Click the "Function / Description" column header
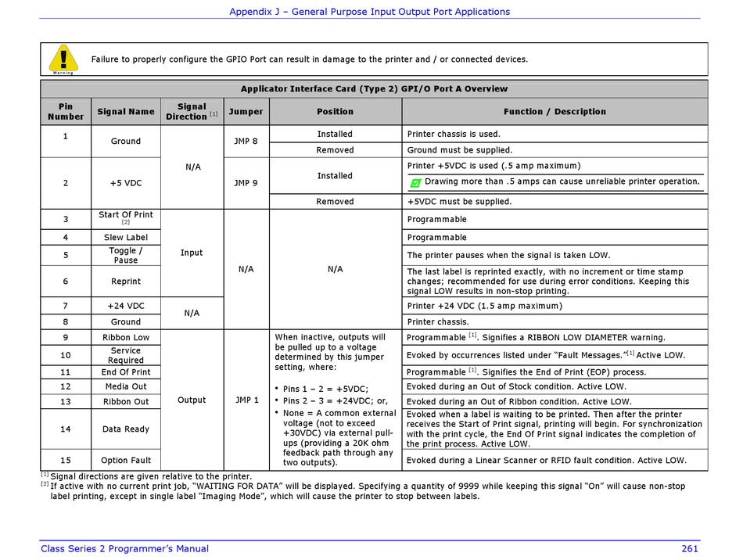 (x=555, y=112)
